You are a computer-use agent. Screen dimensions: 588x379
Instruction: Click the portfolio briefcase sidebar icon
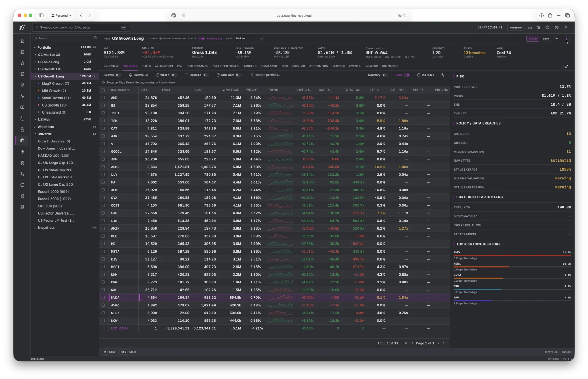click(22, 141)
